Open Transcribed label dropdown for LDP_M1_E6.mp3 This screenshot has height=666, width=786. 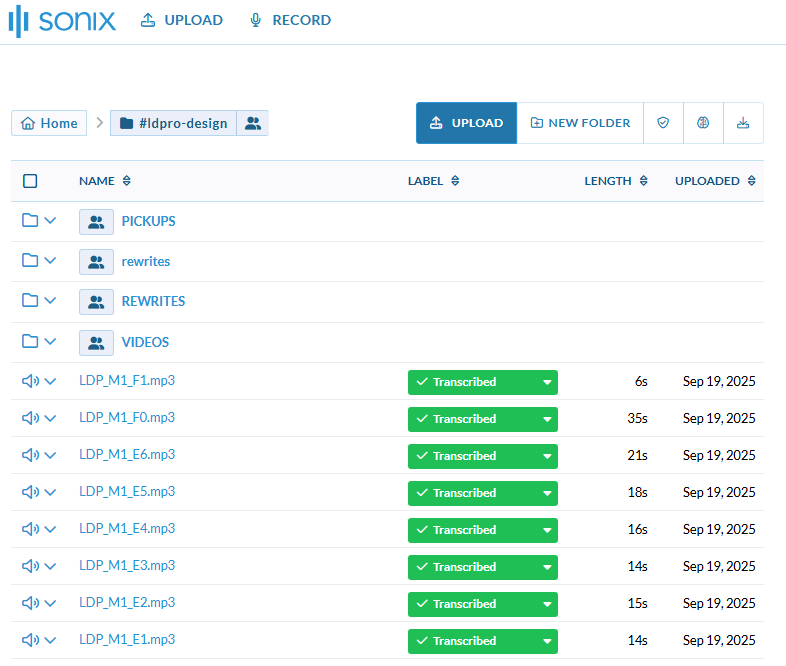point(483,457)
